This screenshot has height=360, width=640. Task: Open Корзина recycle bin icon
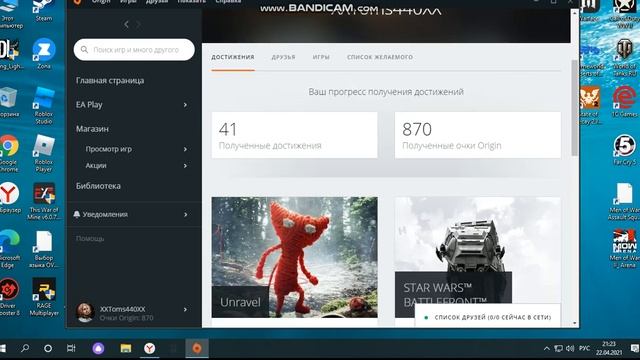[9, 102]
